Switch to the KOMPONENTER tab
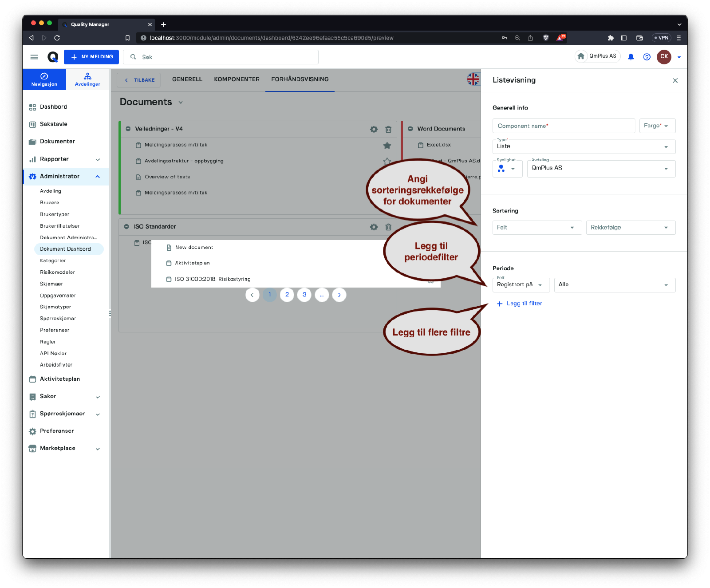The image size is (710, 588). (237, 79)
